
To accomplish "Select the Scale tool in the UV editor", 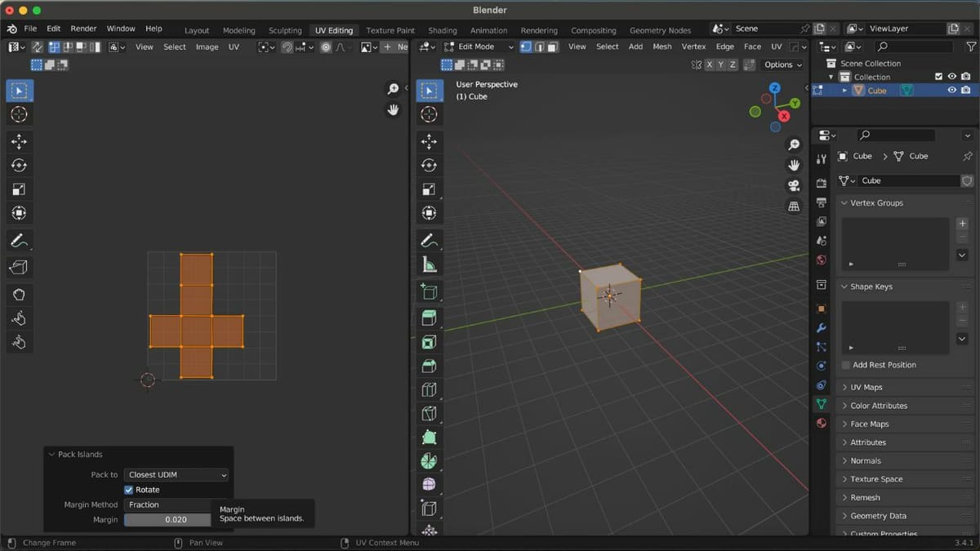I will pyautogui.click(x=20, y=189).
